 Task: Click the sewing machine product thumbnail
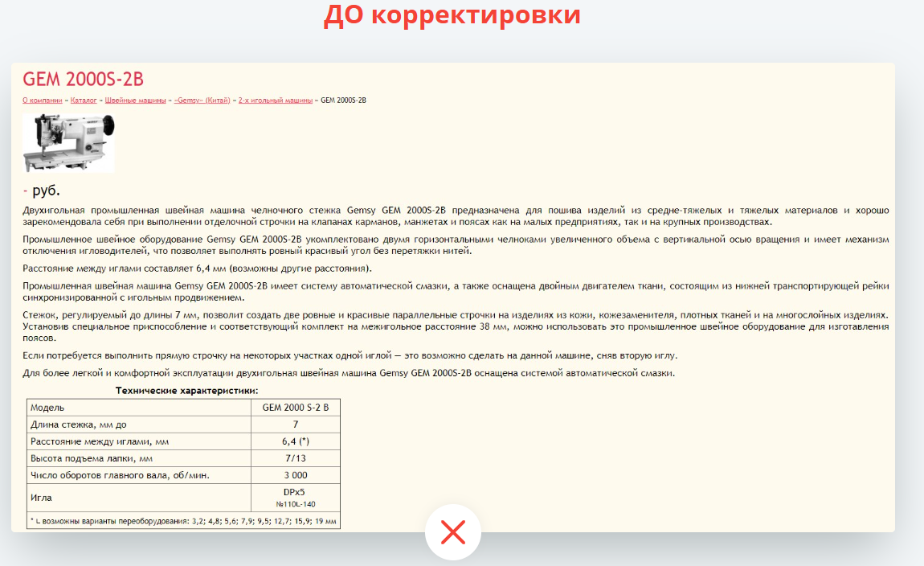coord(69,143)
